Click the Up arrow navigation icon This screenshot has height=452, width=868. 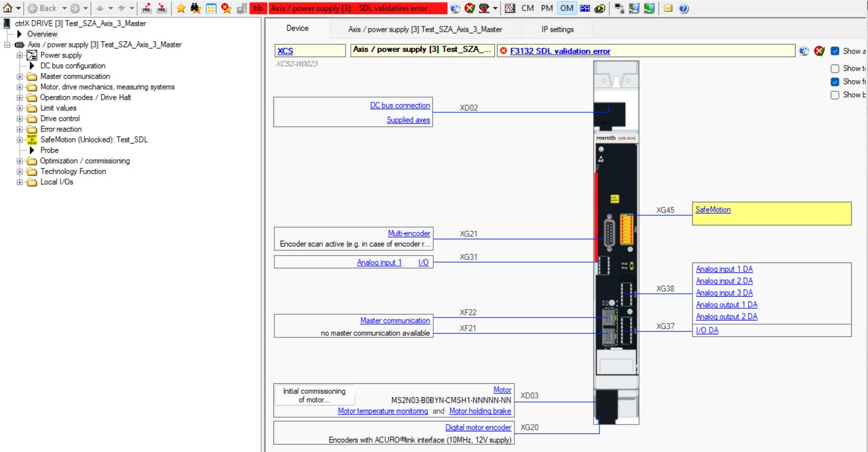pos(100,8)
